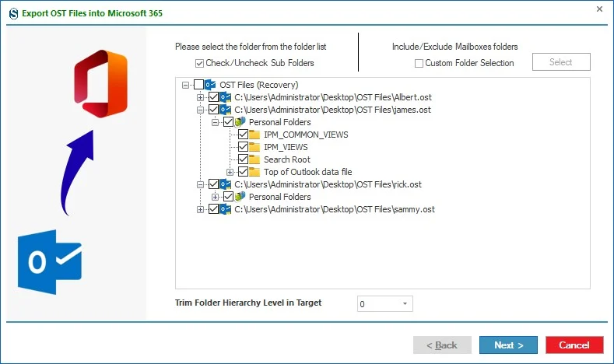The height and width of the screenshot is (364, 614).
Task: Uncheck the james.ost checkbox
Action: (x=213, y=110)
